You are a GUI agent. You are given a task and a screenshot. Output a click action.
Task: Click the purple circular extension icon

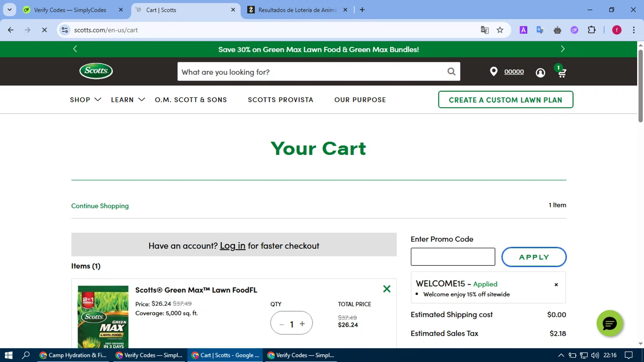coord(574,30)
